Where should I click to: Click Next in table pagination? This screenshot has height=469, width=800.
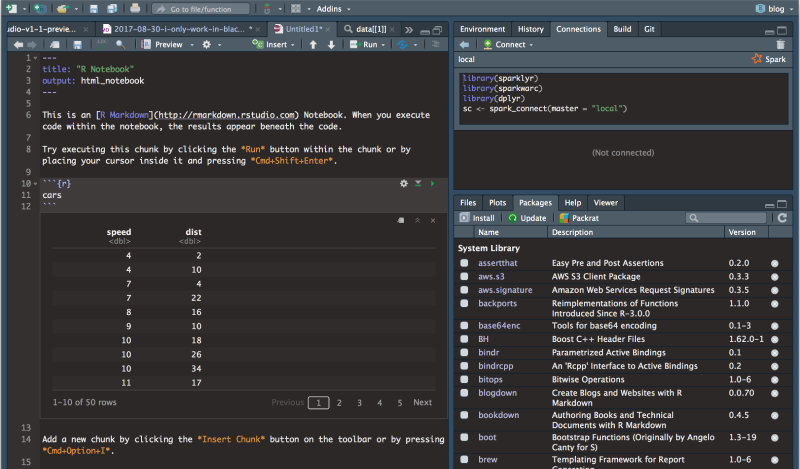tap(422, 403)
